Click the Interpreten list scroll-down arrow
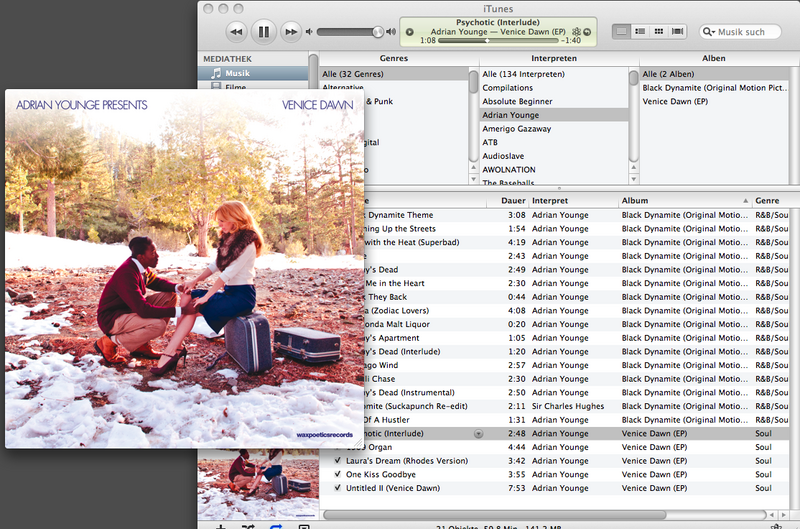Screen dimensions: 800x529 pos(634,179)
